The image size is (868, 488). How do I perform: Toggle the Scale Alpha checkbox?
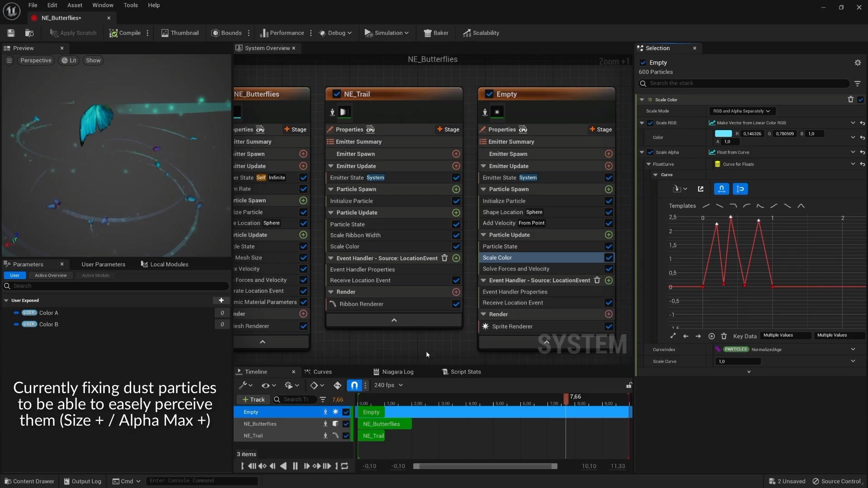650,152
